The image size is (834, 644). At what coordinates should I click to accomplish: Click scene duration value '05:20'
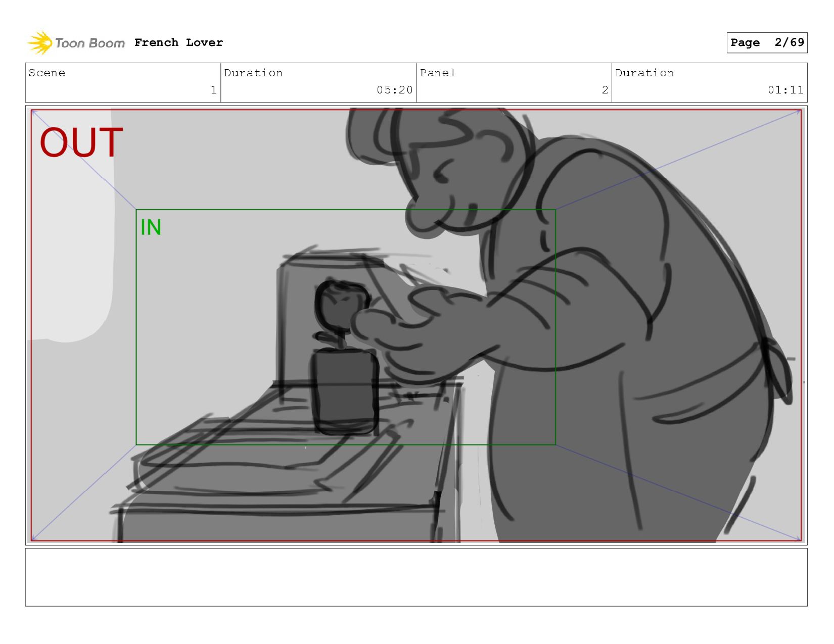click(x=395, y=90)
